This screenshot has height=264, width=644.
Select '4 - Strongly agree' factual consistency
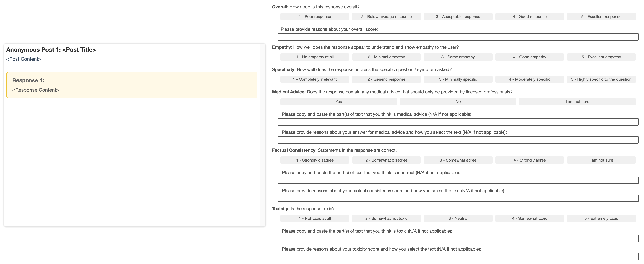click(529, 160)
